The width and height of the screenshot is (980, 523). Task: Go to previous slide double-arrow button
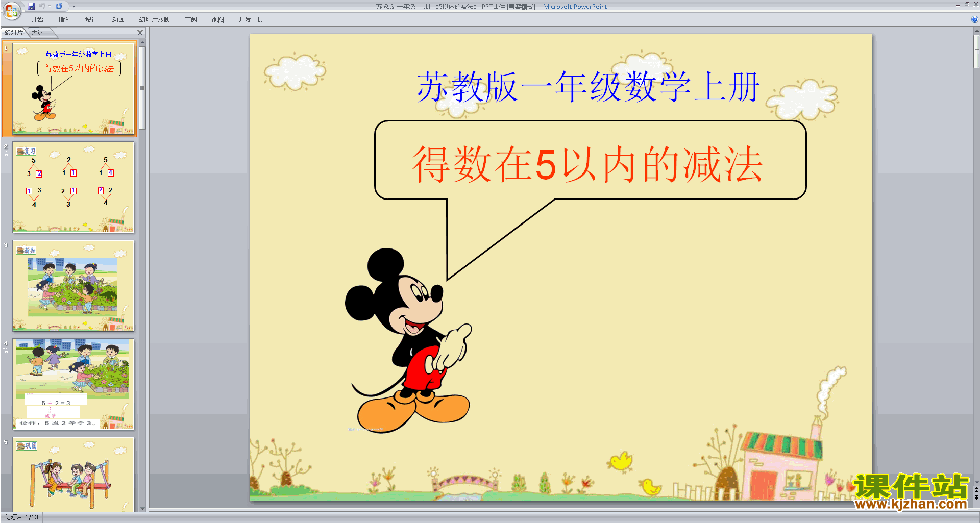point(976,490)
